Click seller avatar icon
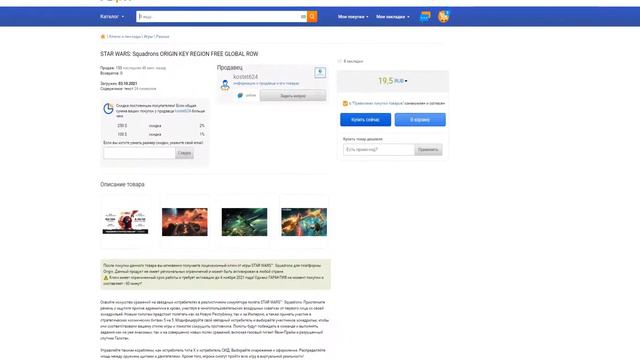Screen dimensions: 640x360 (x=225, y=84)
